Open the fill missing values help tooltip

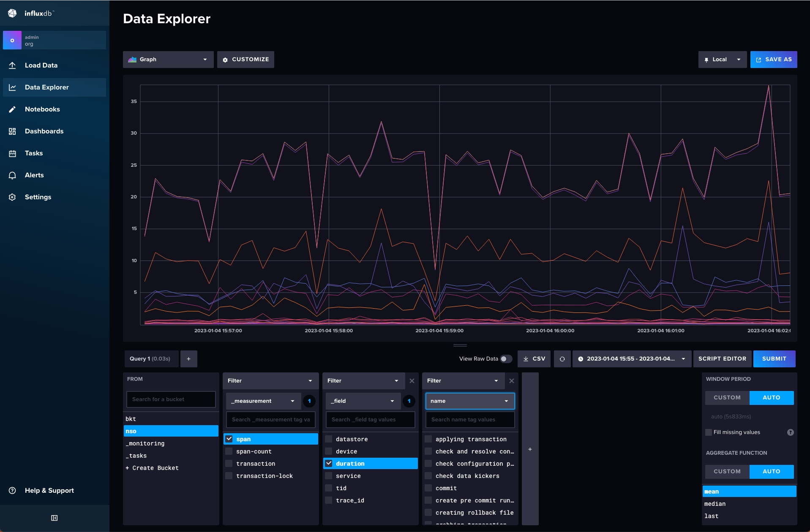pos(790,432)
